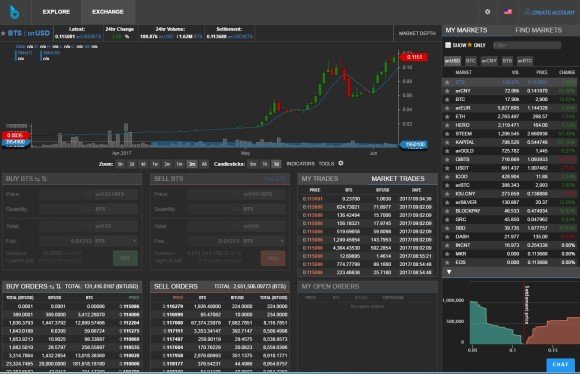Image resolution: width=580 pixels, height=374 pixels.
Task: Sort markets by the CHANGE column header
Action: pyautogui.click(x=567, y=73)
